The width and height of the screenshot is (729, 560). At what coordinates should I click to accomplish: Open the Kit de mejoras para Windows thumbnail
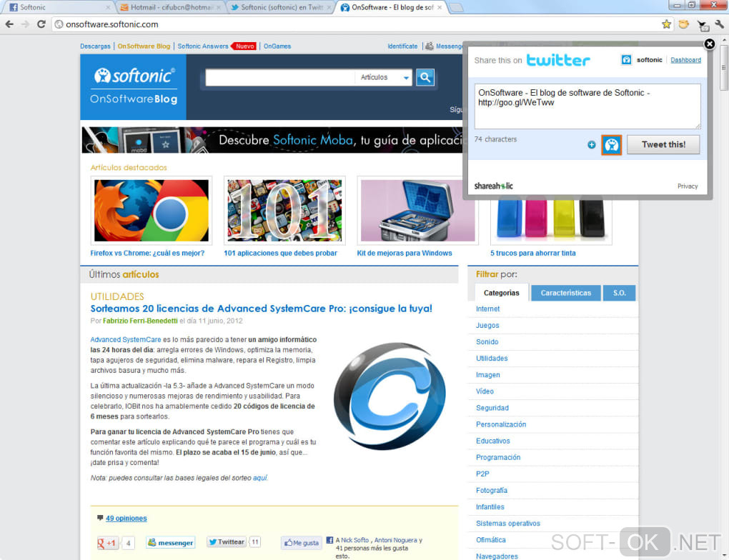[x=418, y=211]
